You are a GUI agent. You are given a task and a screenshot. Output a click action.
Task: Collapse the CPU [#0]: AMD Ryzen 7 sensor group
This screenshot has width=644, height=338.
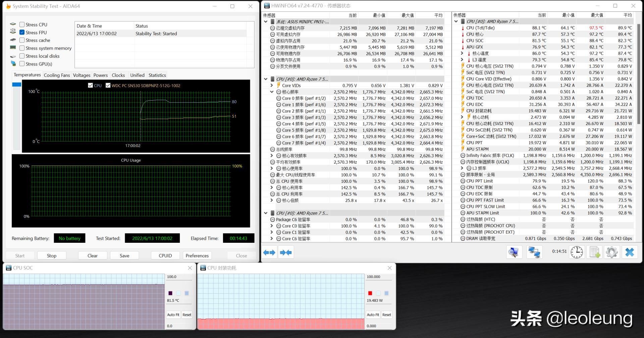point(265,79)
